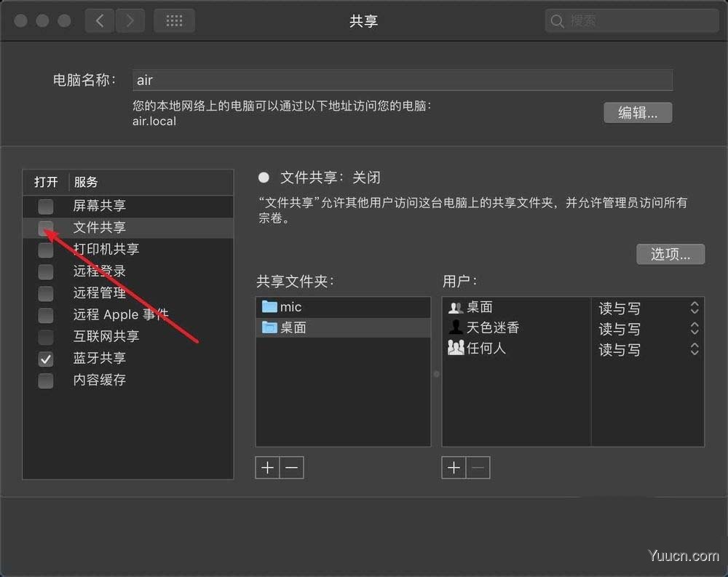This screenshot has height=577, width=728.
Task: Open the 选项... button
Action: (x=670, y=254)
